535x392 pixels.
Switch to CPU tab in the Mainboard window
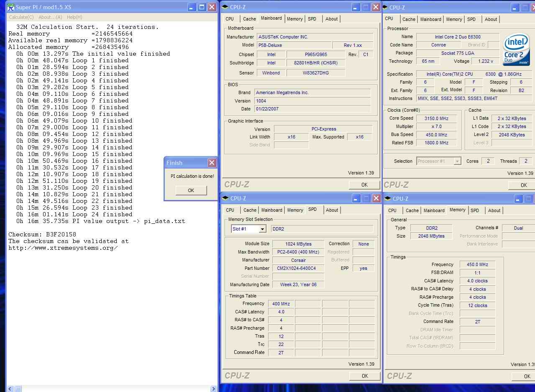[230, 19]
